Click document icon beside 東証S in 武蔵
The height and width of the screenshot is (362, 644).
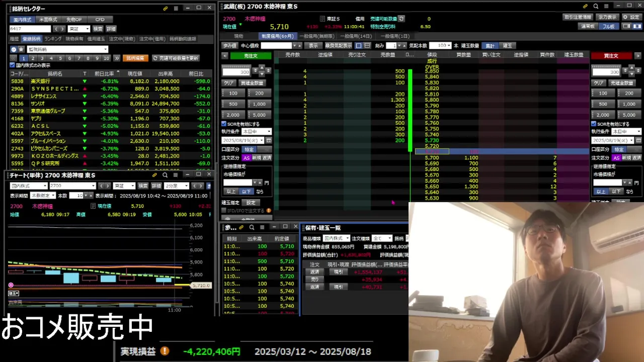323,19
